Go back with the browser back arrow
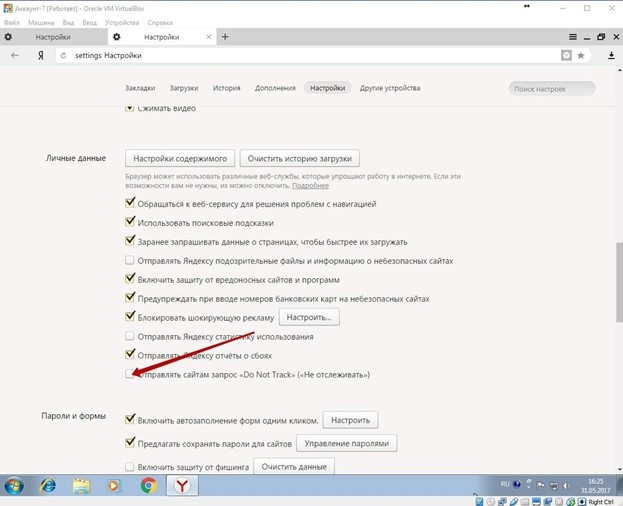623x506 pixels. pos(15,55)
